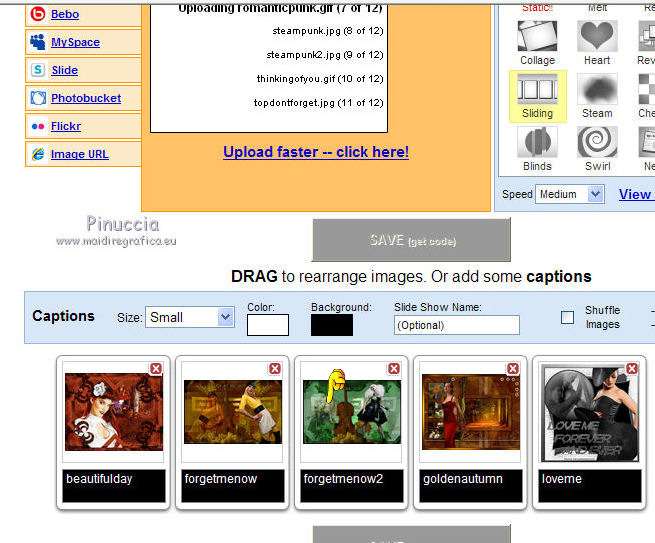Select the Heart style icon
Image resolution: width=655 pixels, height=543 pixels.
click(597, 36)
